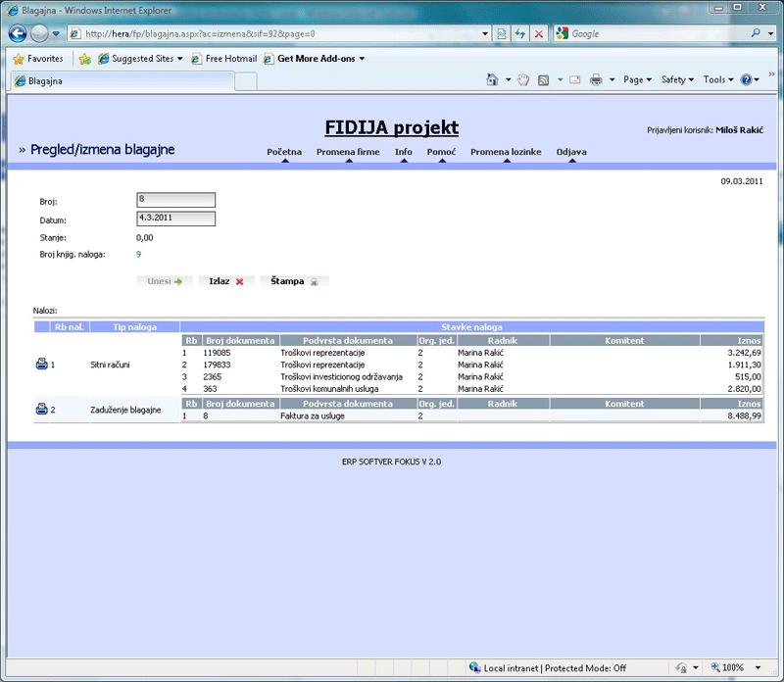
Task: Click the Home icon in the command bar
Action: pyautogui.click(x=492, y=79)
